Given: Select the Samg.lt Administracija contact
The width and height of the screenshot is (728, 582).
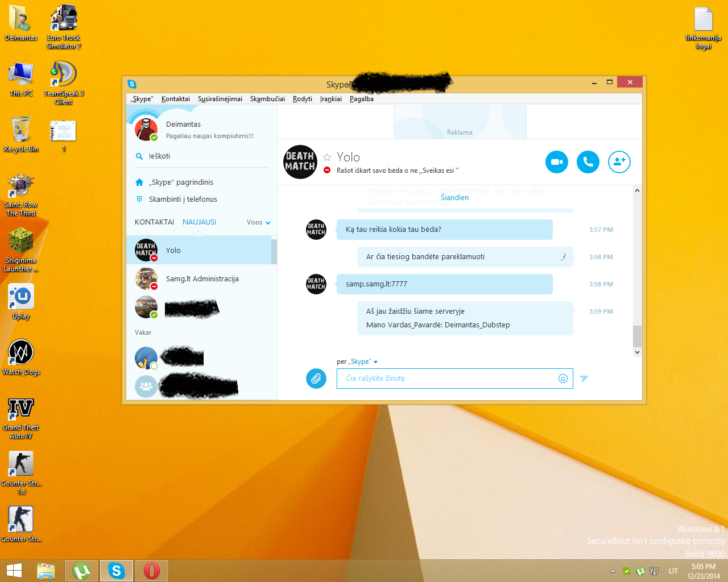Looking at the screenshot, I should tap(201, 278).
